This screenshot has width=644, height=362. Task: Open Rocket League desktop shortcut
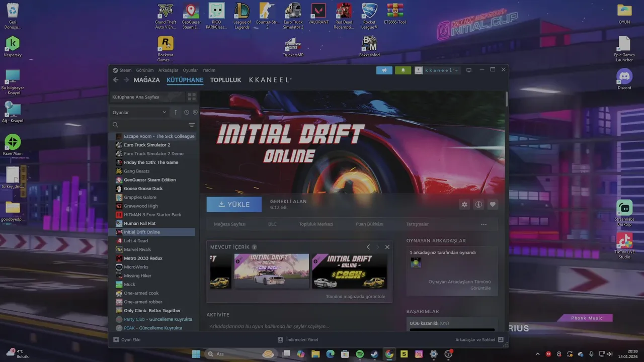(x=369, y=16)
